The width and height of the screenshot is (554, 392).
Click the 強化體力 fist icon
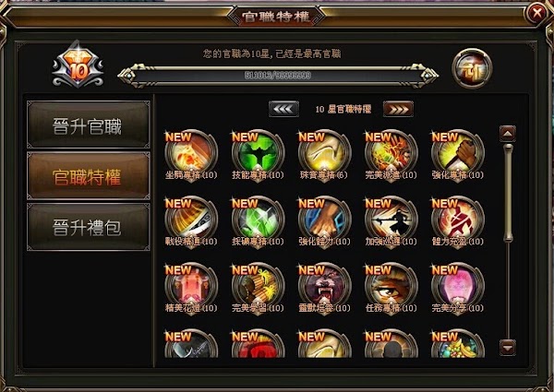(x=324, y=221)
